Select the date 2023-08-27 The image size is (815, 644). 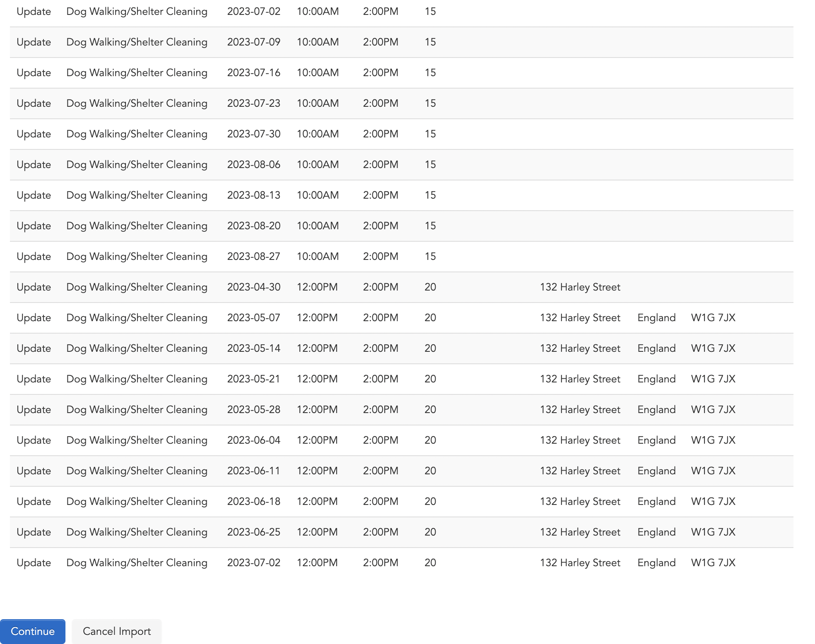coord(254,257)
